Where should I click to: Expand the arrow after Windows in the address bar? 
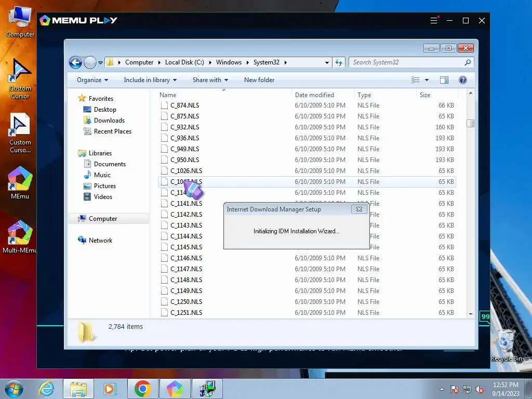(x=247, y=62)
